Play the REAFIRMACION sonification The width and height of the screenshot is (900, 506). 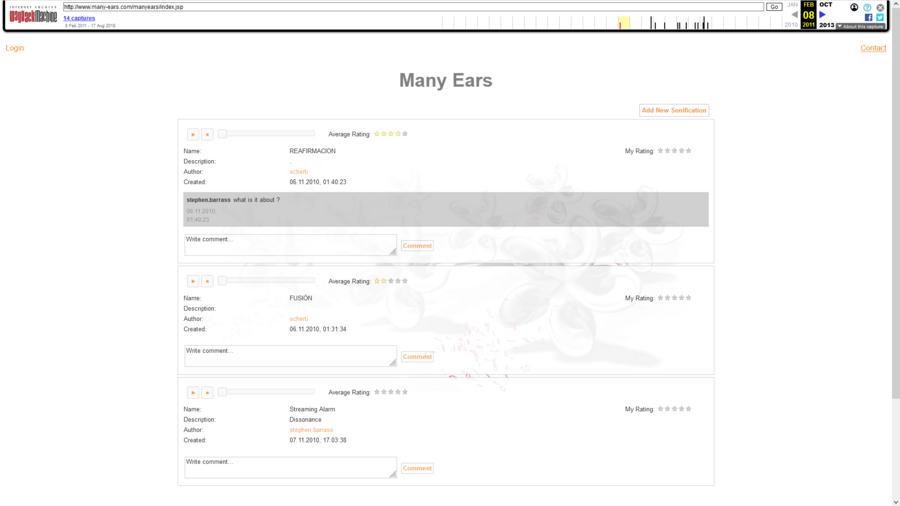[193, 134]
